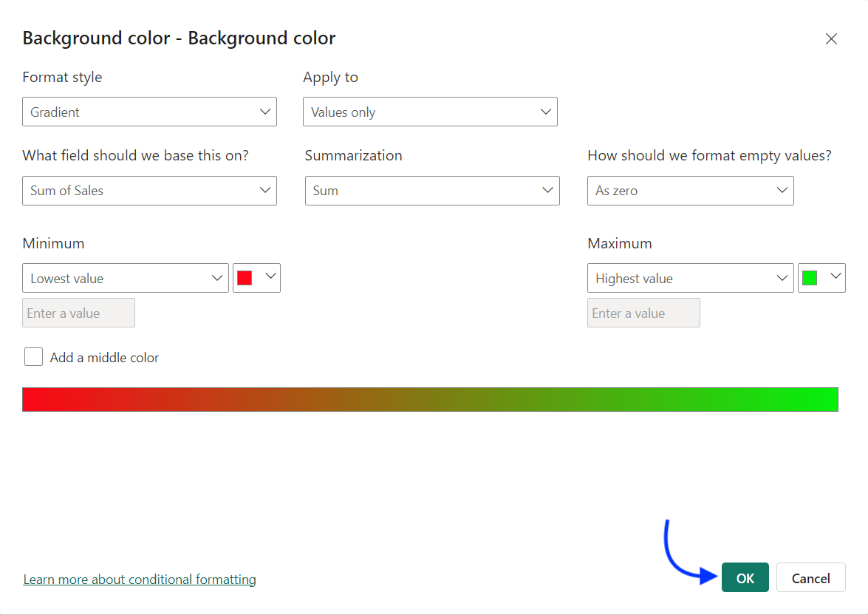Expand the Maximum value type dropdown

point(689,278)
